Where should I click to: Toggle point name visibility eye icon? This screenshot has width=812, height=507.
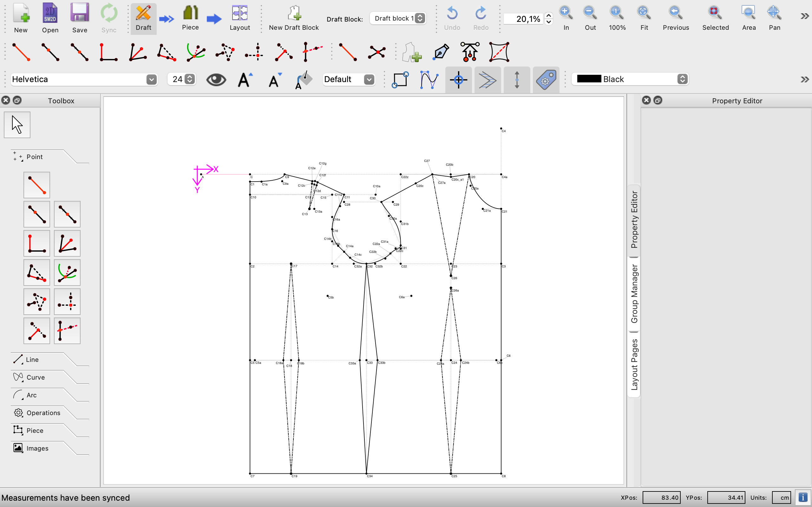tap(216, 80)
